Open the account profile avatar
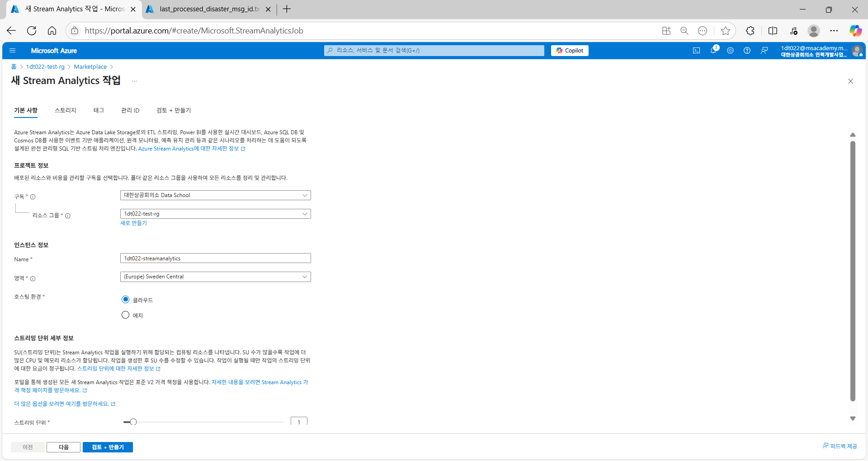 pyautogui.click(x=857, y=51)
